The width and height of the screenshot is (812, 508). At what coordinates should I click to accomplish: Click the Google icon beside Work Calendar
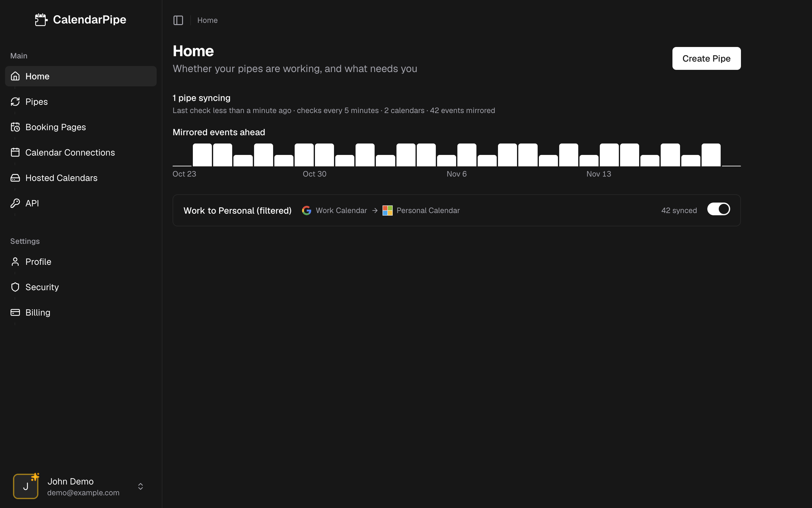tap(306, 210)
